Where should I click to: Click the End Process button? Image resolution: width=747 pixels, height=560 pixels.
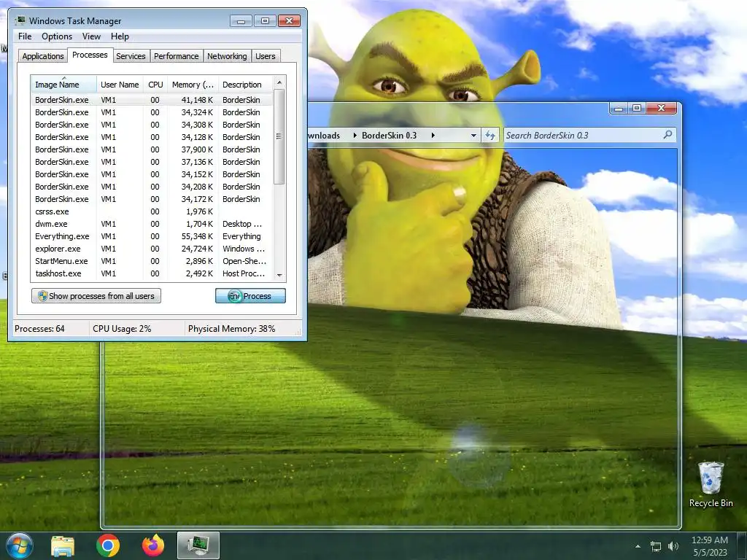(250, 296)
